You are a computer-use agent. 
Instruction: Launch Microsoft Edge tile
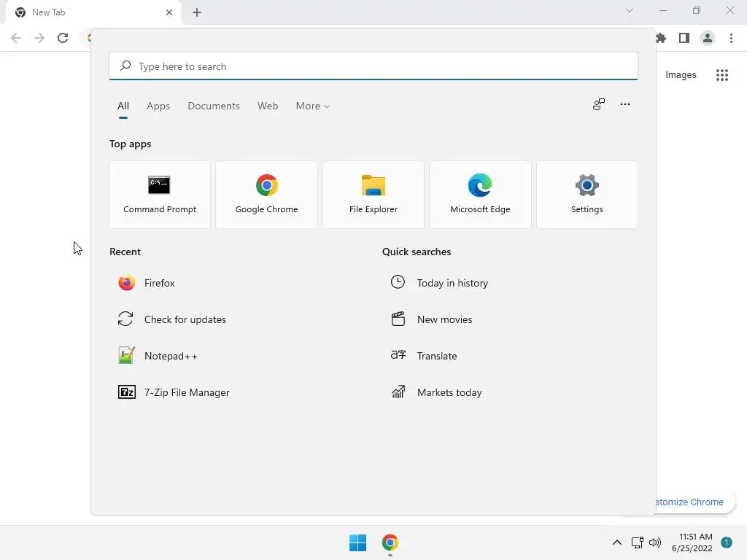480,195
